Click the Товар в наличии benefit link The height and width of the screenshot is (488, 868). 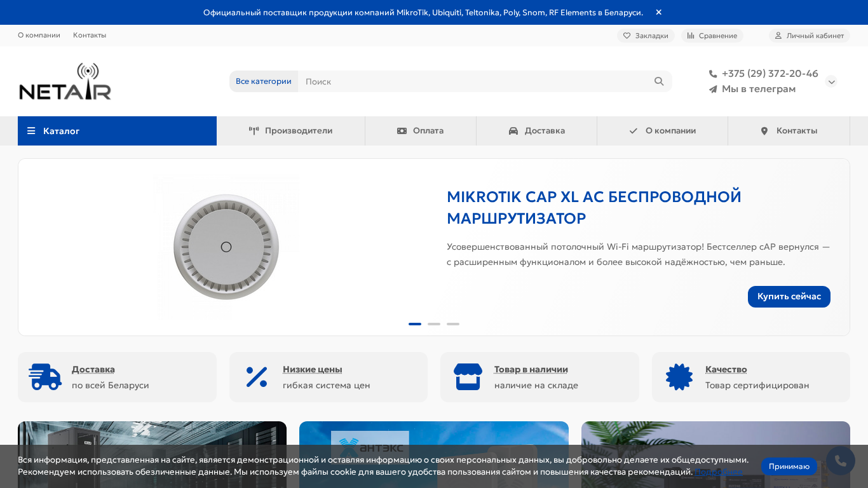click(531, 369)
